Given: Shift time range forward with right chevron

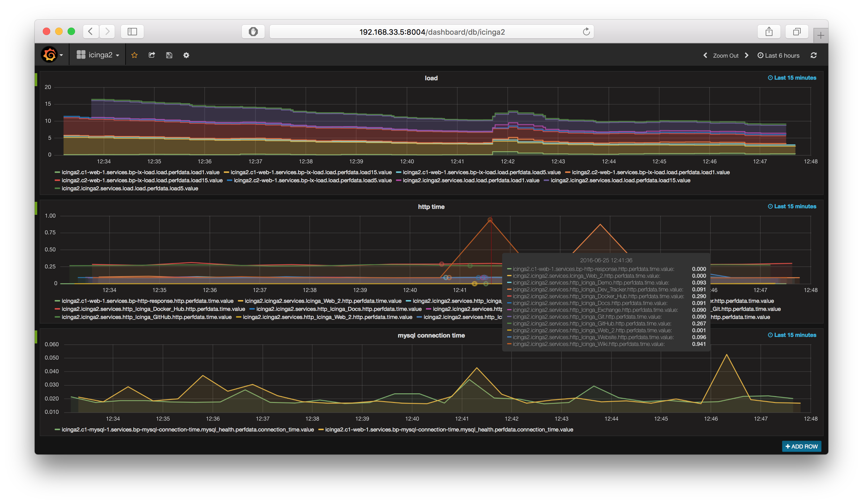Looking at the screenshot, I should point(746,55).
